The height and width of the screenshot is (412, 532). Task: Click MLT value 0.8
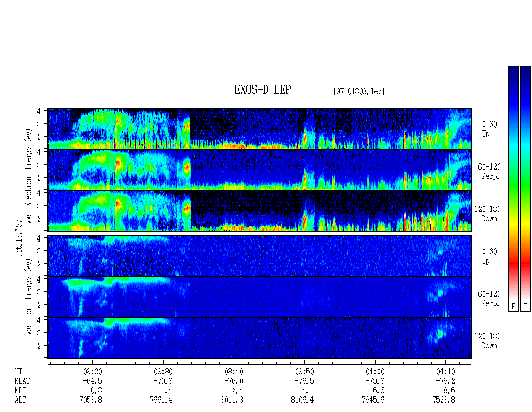coord(97,391)
